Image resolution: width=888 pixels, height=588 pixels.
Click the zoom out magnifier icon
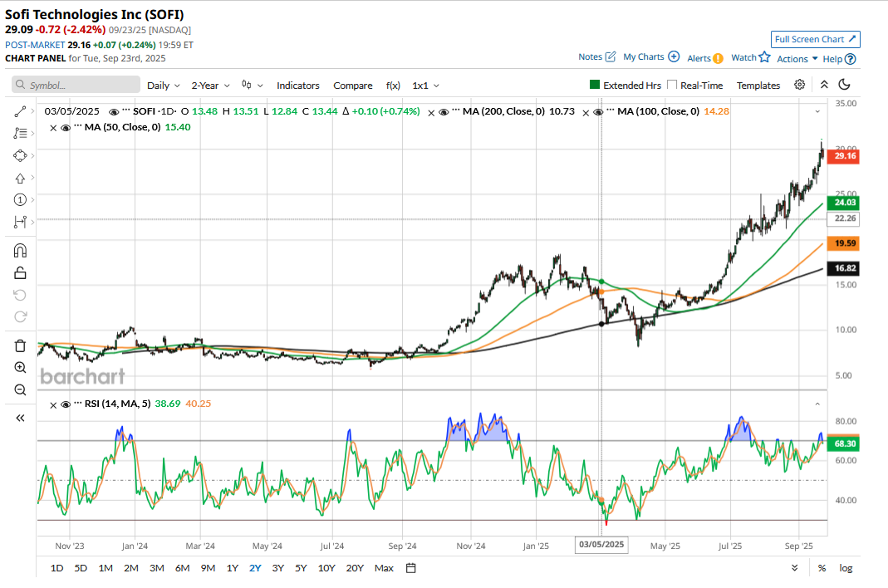click(x=21, y=390)
